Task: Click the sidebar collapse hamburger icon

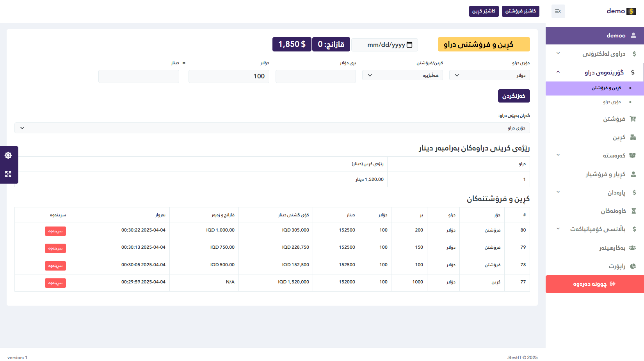Action: click(558, 11)
